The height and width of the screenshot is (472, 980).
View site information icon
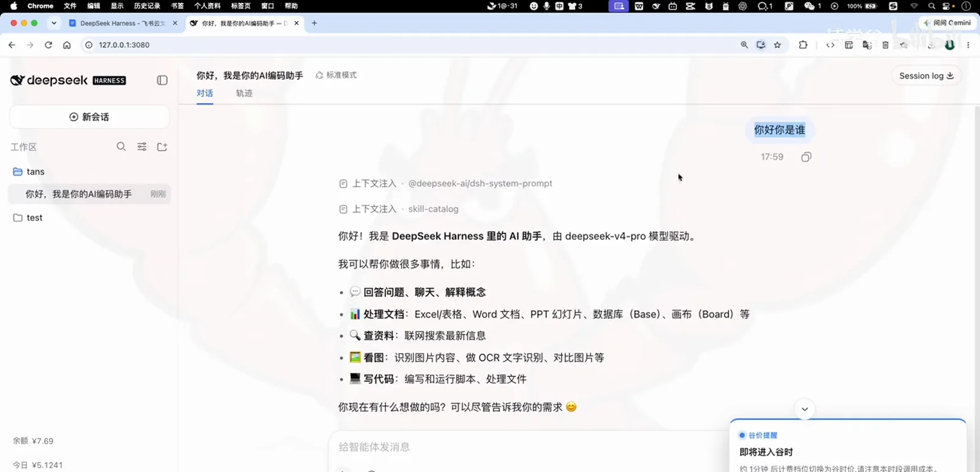point(89,45)
